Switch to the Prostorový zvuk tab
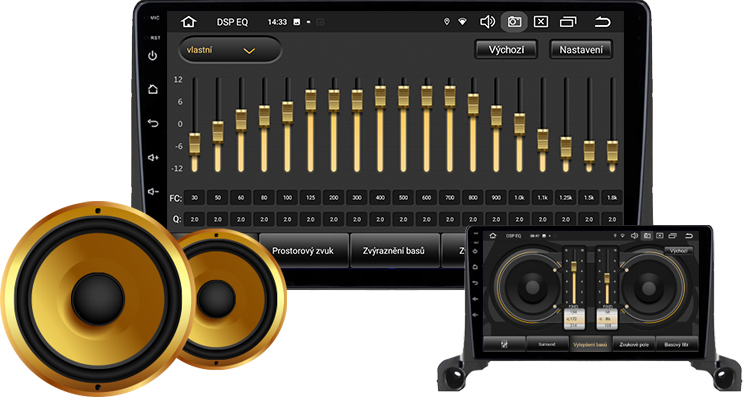The width and height of the screenshot is (743, 397). pyautogui.click(x=303, y=251)
